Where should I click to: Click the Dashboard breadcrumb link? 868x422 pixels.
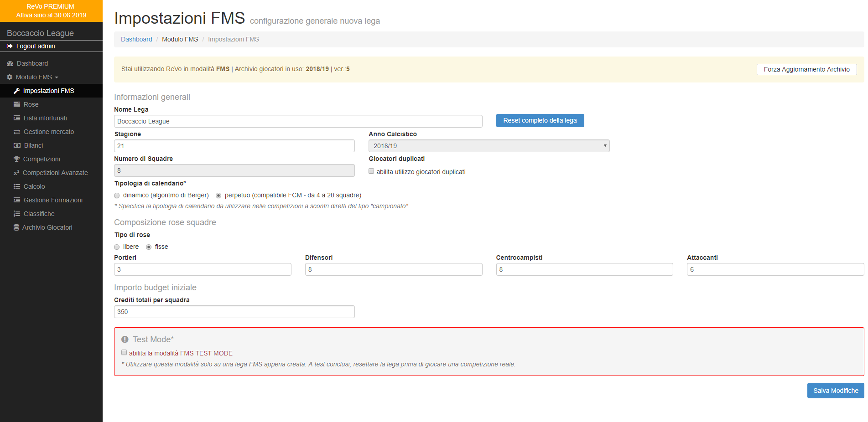136,39
